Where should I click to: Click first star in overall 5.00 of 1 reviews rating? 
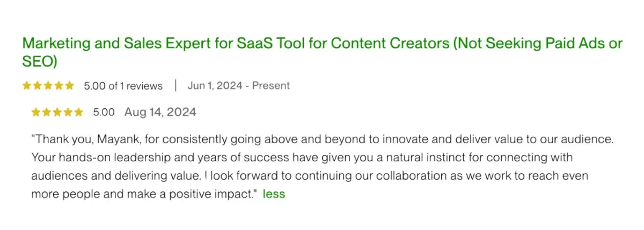point(26,85)
